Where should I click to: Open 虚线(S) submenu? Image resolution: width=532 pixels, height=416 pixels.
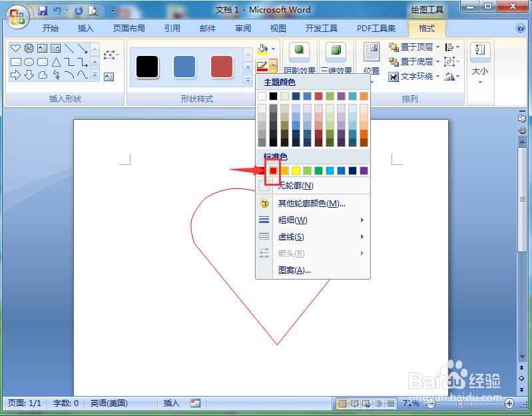313,237
